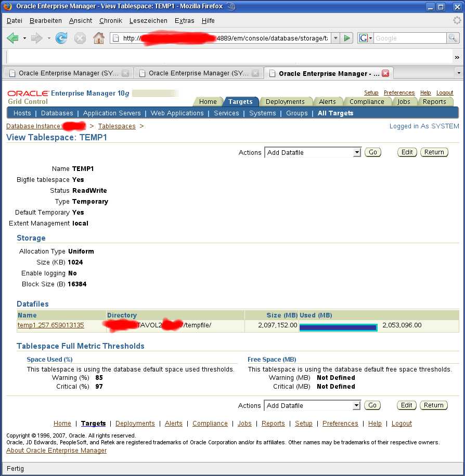This screenshot has width=465, height=476.
Task: Open the Systems subtab
Action: pyautogui.click(x=263, y=113)
